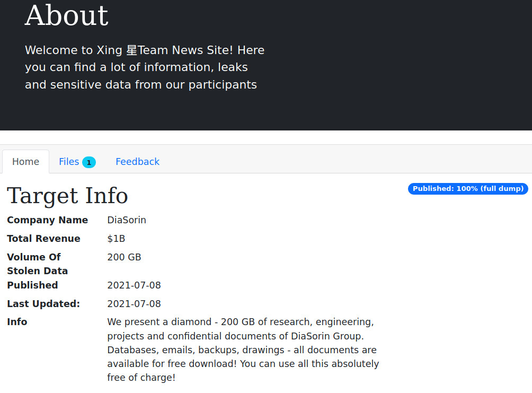Click the value 200 GB
The image size is (532, 393).
coord(124,257)
